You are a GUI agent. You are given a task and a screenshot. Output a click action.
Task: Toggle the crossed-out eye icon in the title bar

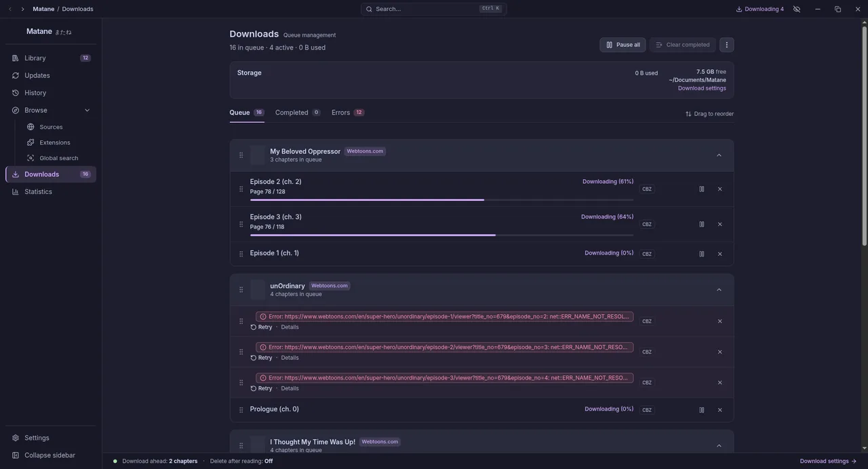tap(797, 9)
